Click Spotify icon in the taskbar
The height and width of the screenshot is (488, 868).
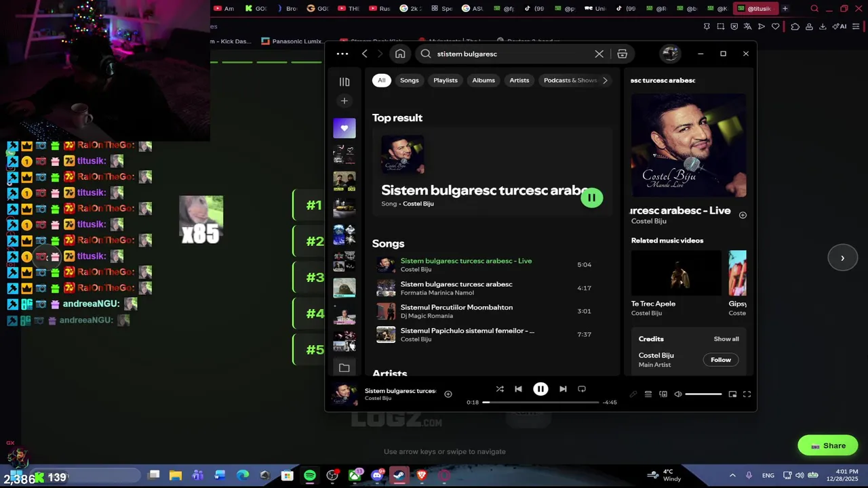[x=310, y=475]
